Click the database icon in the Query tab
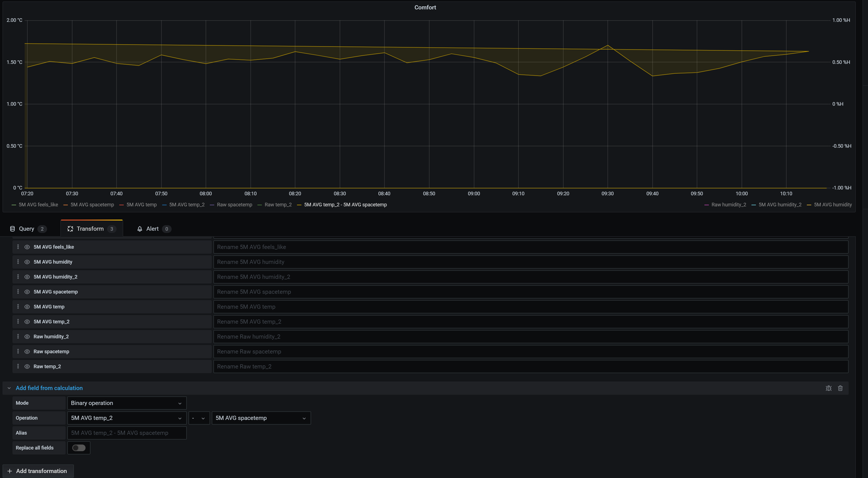This screenshot has height=478, width=868. tap(12, 228)
